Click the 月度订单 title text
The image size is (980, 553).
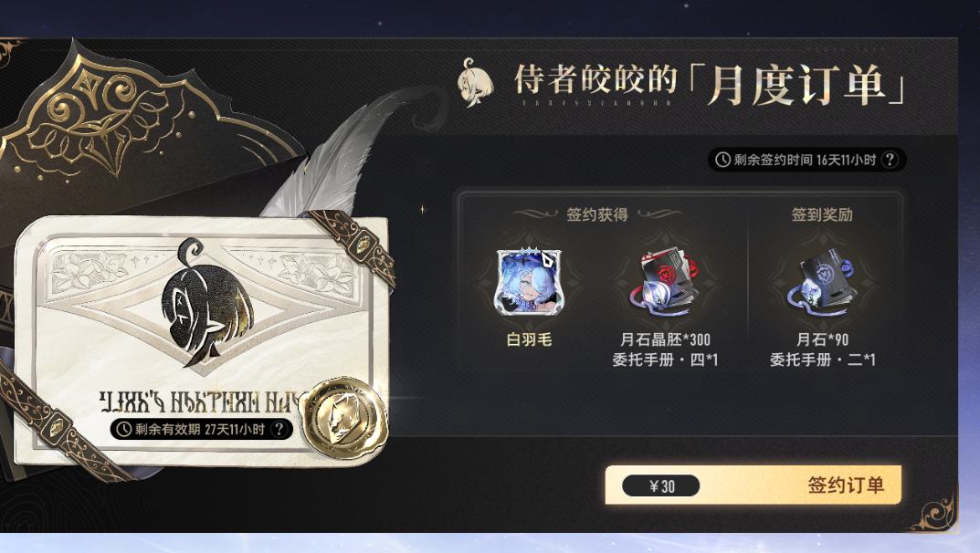[796, 86]
